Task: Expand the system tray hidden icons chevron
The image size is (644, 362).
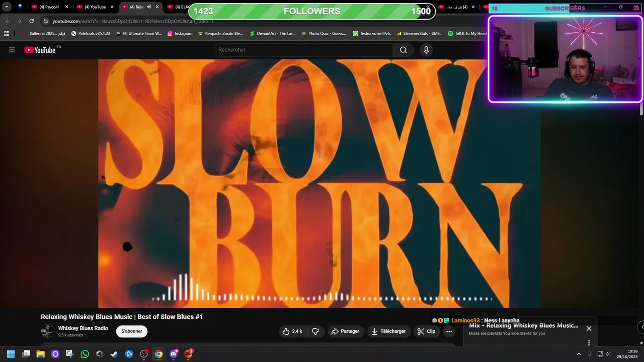Action: point(579,354)
